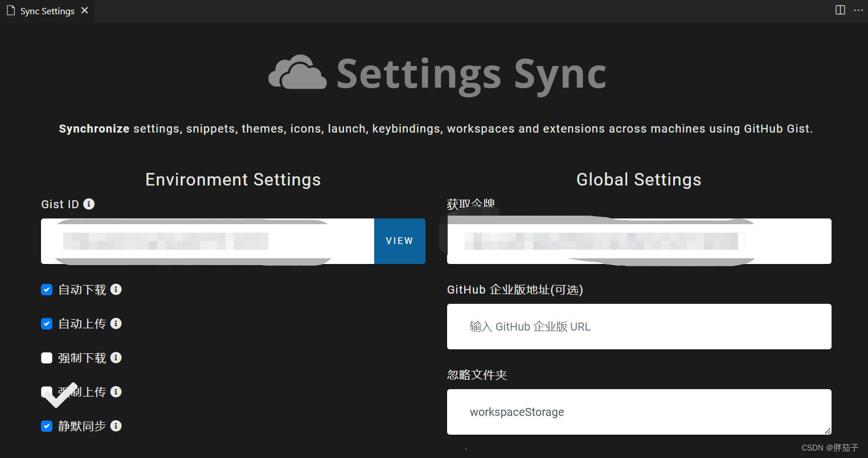Viewport: 868px width, 458px height.
Task: Open the More Actions ellipsis menu
Action: pos(858,10)
